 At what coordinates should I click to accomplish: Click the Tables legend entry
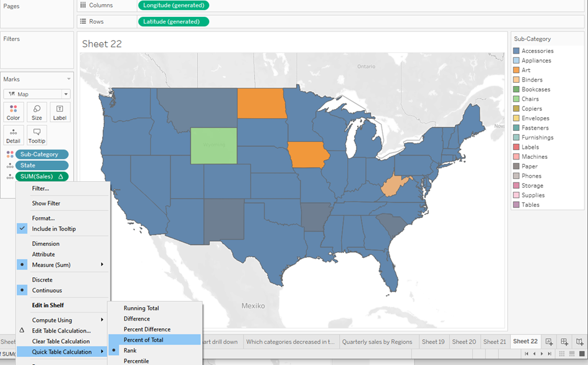[x=530, y=205]
